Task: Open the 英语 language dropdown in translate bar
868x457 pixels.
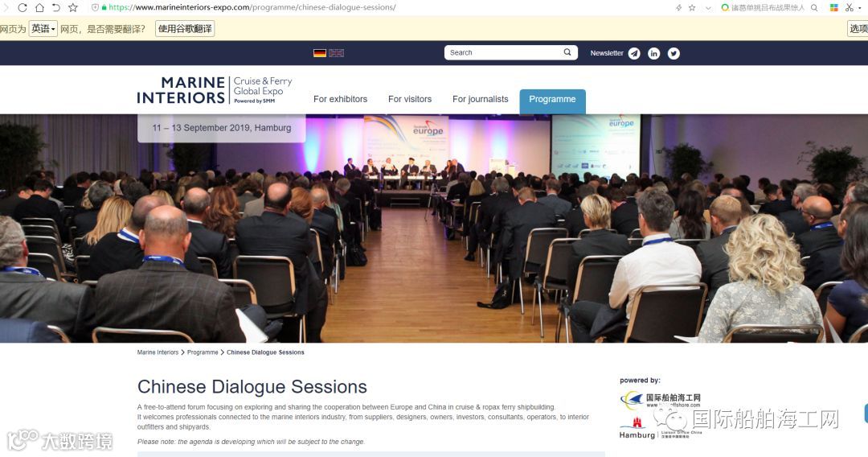Action: coord(43,29)
